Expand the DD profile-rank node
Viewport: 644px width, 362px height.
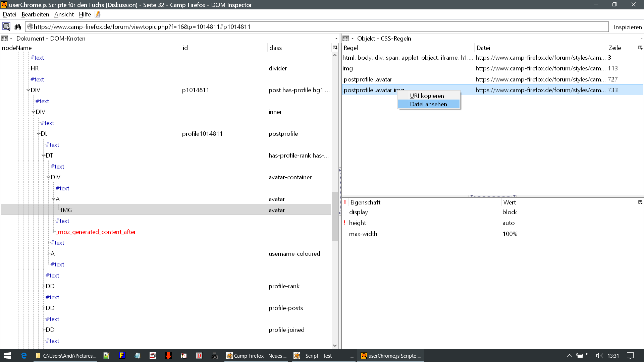click(x=43, y=286)
